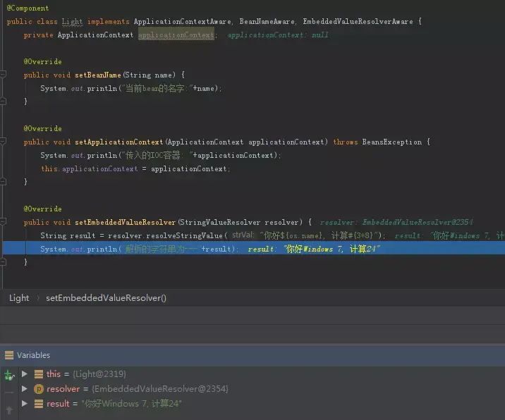Click the '@Override' above setEmbeddedValueResolver
Screen dimensions: 505x420
(42, 209)
